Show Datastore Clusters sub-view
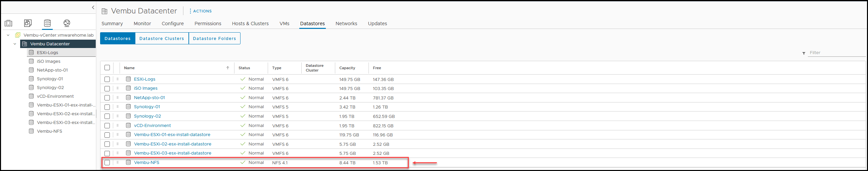Image resolution: width=868 pixels, height=171 pixels. point(162,38)
